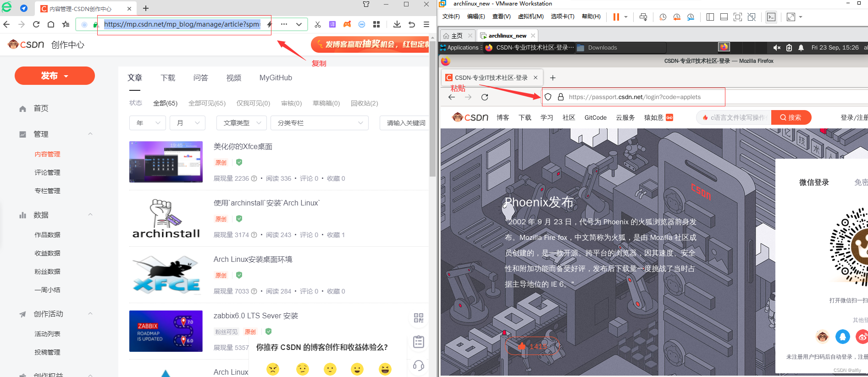Open the 年 year dropdown filter

click(x=148, y=123)
